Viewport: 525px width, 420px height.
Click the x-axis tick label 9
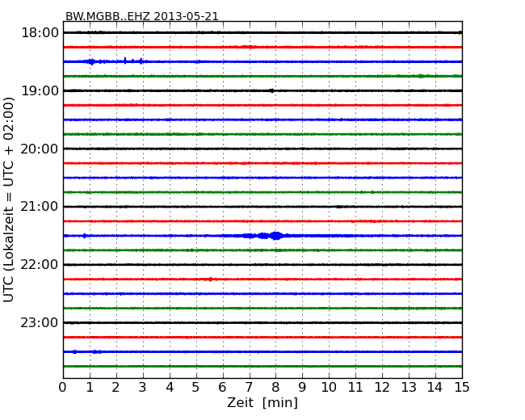[302, 388]
